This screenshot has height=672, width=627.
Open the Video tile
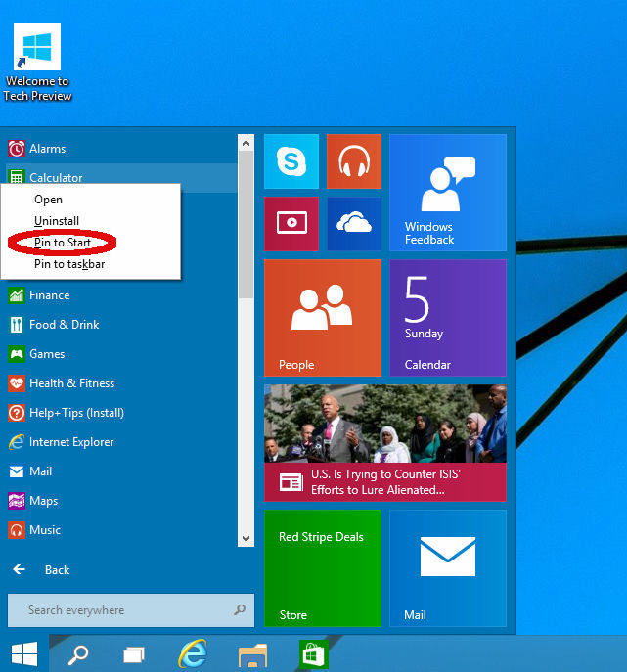(x=291, y=224)
